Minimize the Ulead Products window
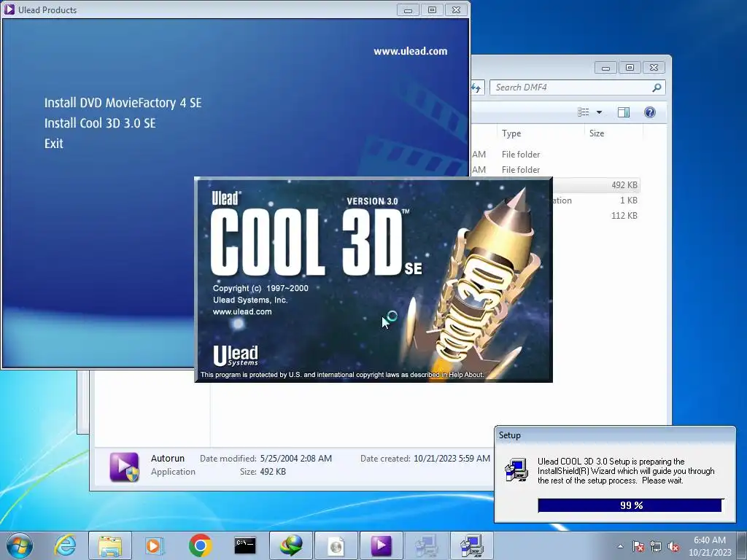Viewport: 747px width, 560px height. 409,10
